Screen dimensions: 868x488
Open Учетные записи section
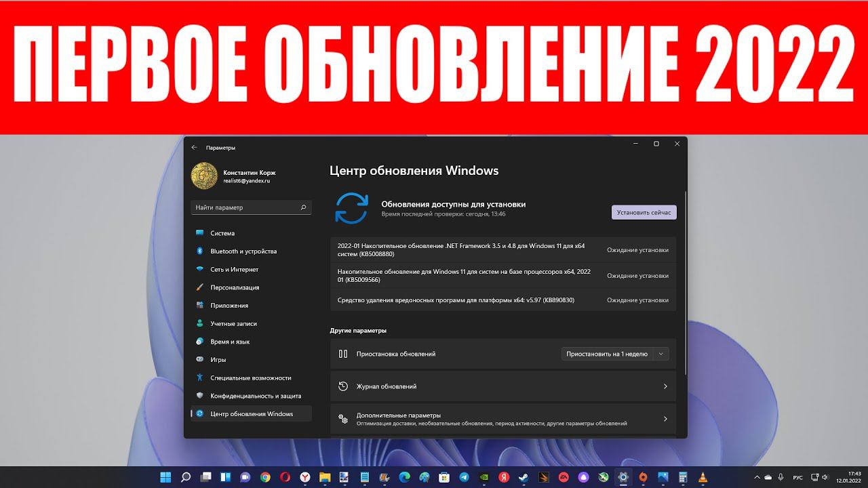click(x=252, y=323)
